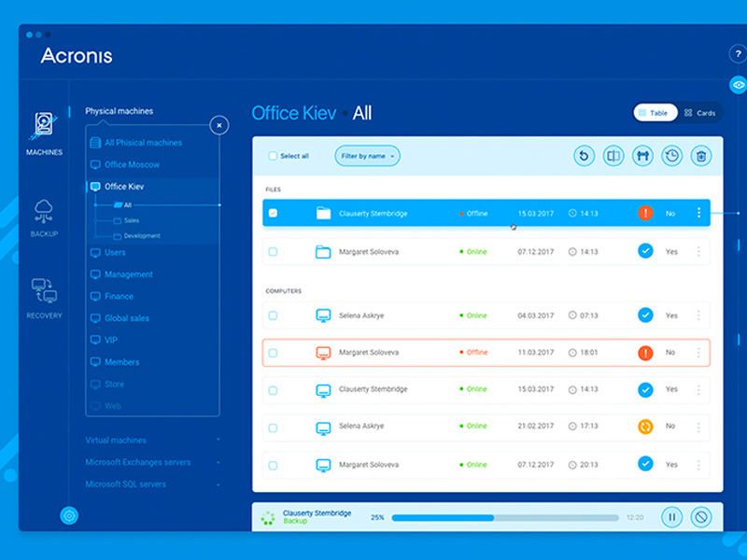Toggle the eye visibility button

(739, 85)
